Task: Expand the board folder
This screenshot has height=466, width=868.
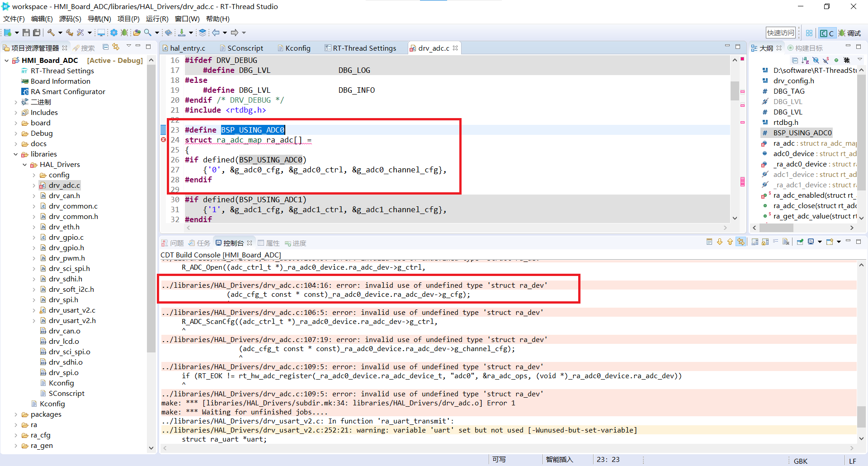Action: 16,123
